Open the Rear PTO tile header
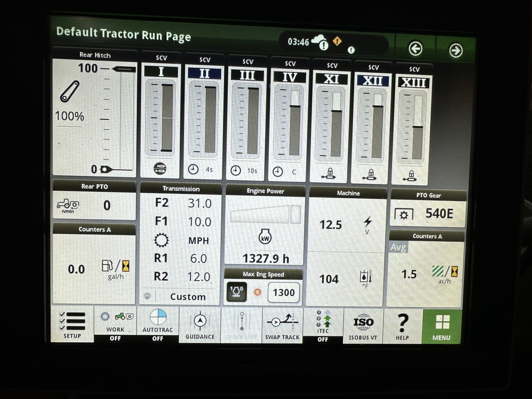The width and height of the screenshot is (532, 399). pos(95,186)
